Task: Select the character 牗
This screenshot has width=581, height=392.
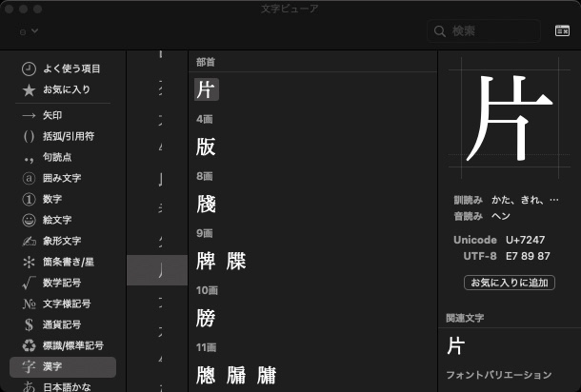Action: pyautogui.click(x=267, y=375)
